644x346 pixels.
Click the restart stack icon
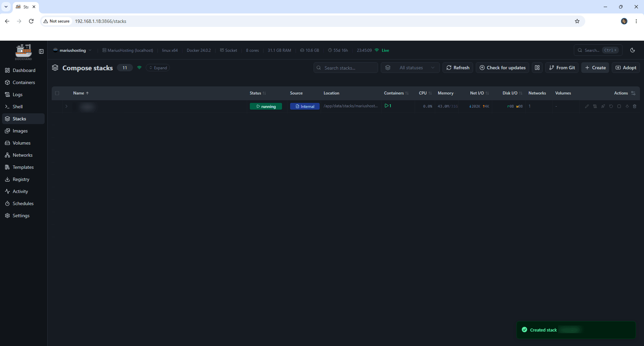611,106
